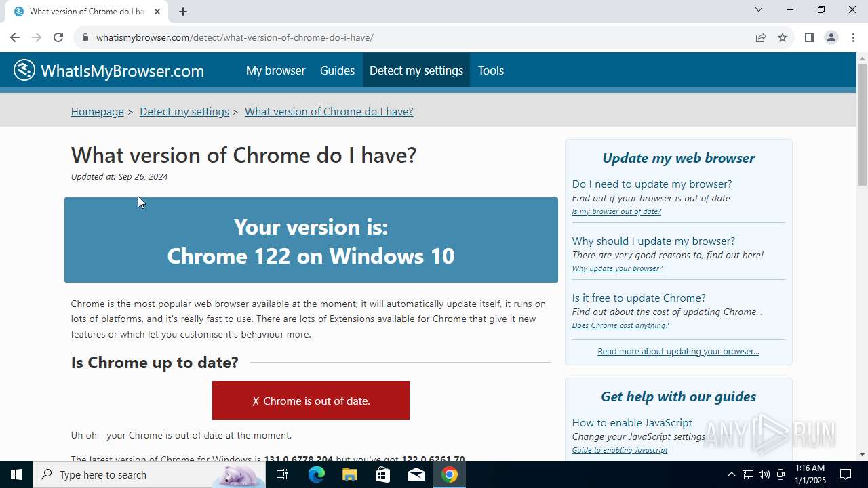The image size is (868, 488).
Task: Click the address bar URL field
Action: pos(420,37)
